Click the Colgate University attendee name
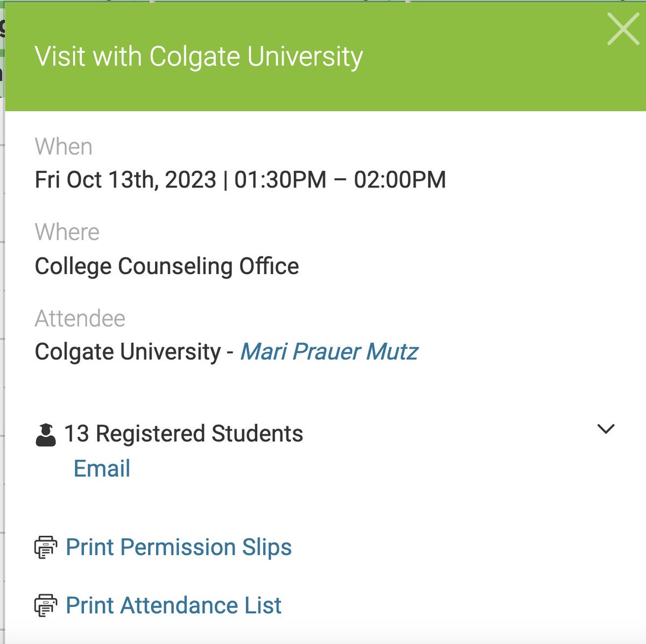 [x=128, y=352]
